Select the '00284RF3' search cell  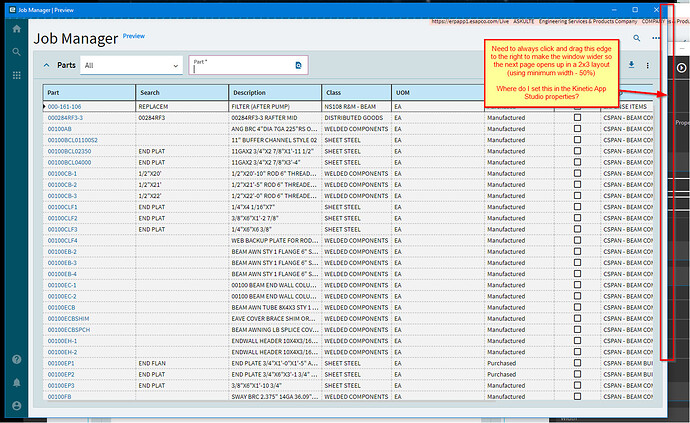[x=182, y=118]
